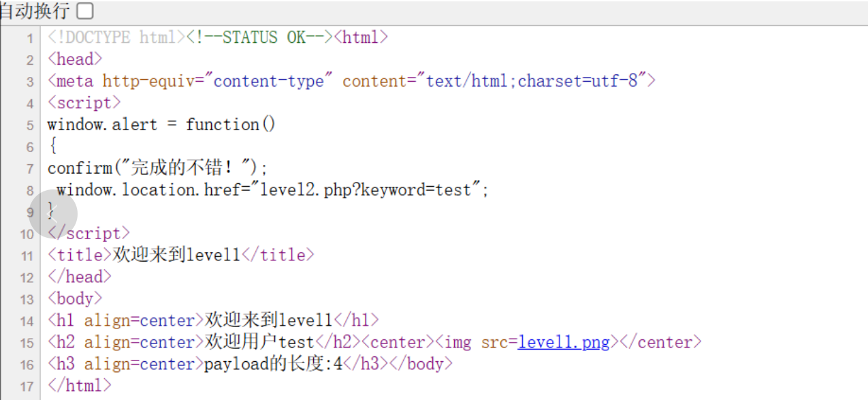Click the opening script tag on line 4
This screenshot has width=868, height=400.
83,102
